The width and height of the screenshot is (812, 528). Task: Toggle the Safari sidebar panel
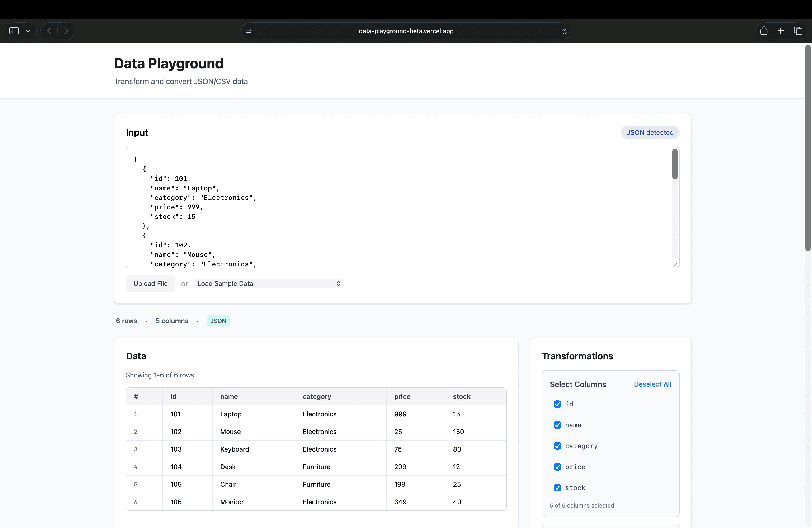pos(14,31)
